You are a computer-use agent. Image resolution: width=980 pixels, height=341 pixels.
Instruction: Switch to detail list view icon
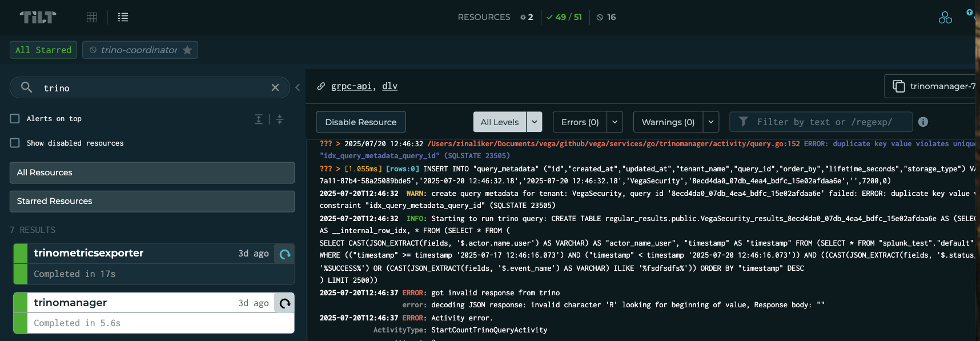pyautogui.click(x=123, y=17)
